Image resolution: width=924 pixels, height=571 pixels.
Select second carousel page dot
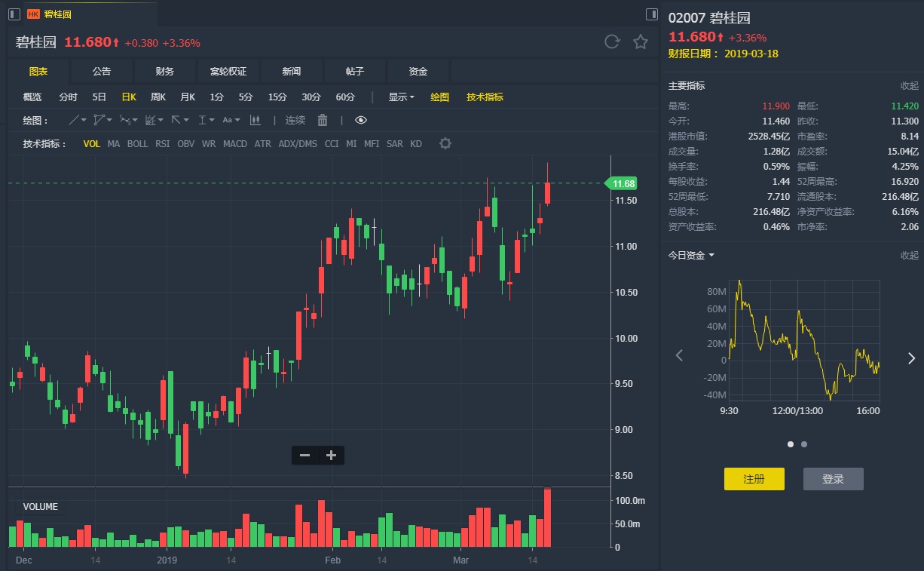[x=804, y=444]
